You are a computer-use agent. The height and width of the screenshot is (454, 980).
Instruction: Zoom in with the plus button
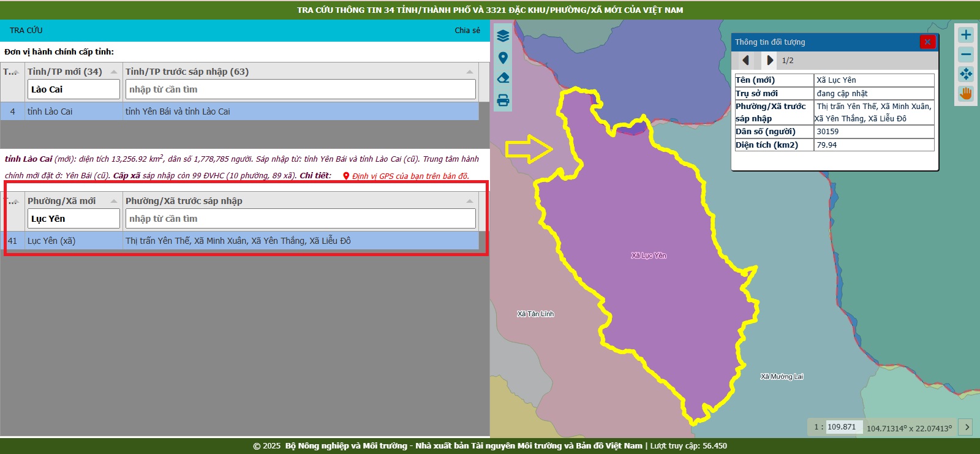point(966,35)
